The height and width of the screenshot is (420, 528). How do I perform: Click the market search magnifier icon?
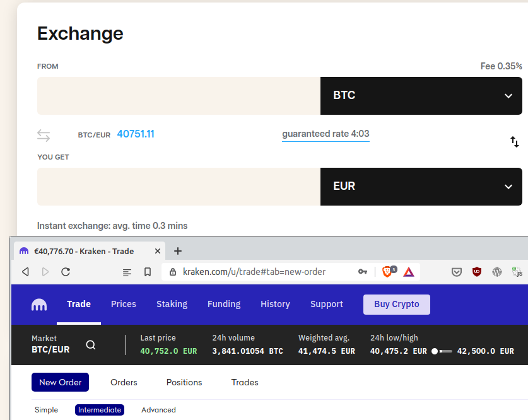(x=91, y=345)
